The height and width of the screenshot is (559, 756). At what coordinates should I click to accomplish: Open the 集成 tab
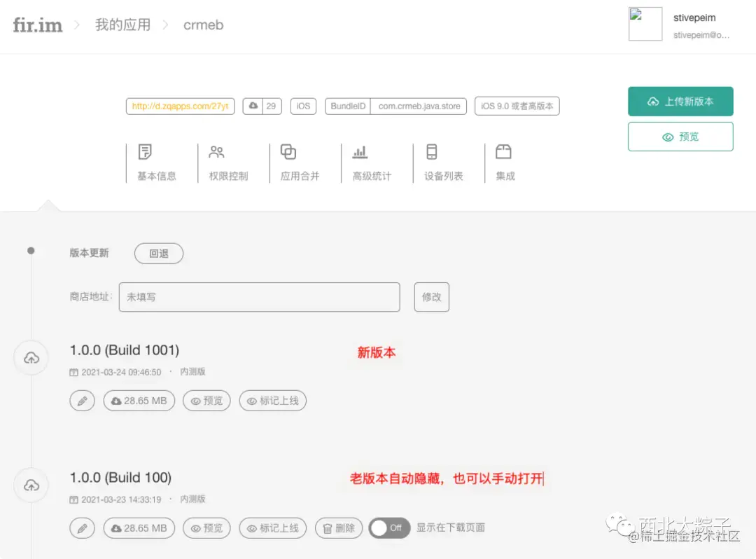(x=505, y=163)
